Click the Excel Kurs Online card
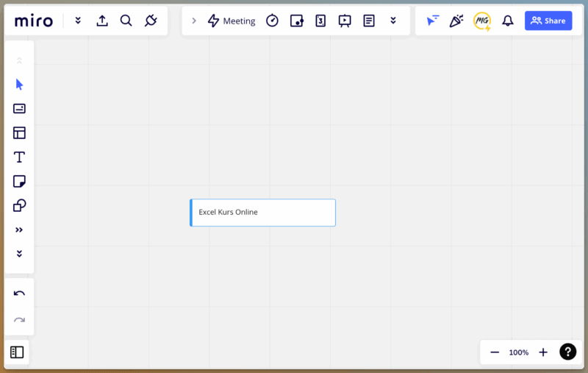 262,213
